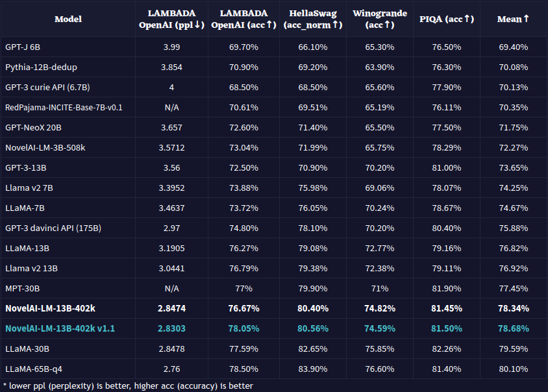This screenshot has width=548, height=392.
Task: Select the GPT-J 6B model name
Action: tap(23, 47)
